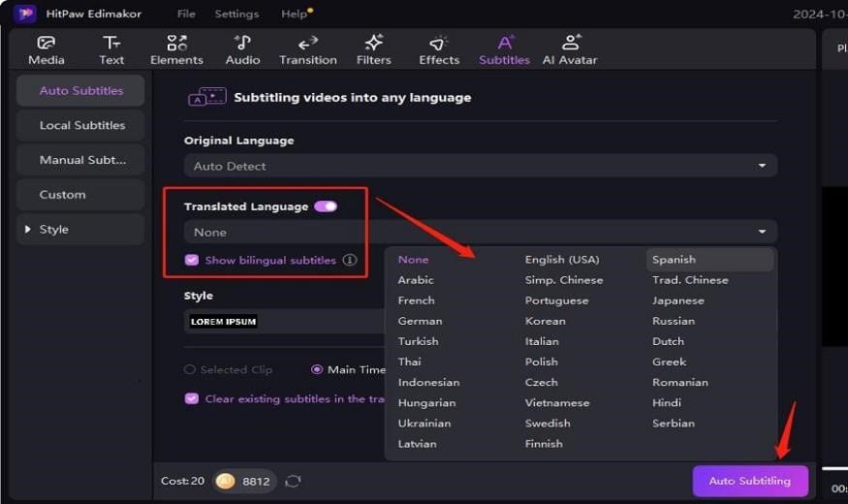Choose Vietnamese as translated language
The width and height of the screenshot is (848, 504).
(557, 403)
